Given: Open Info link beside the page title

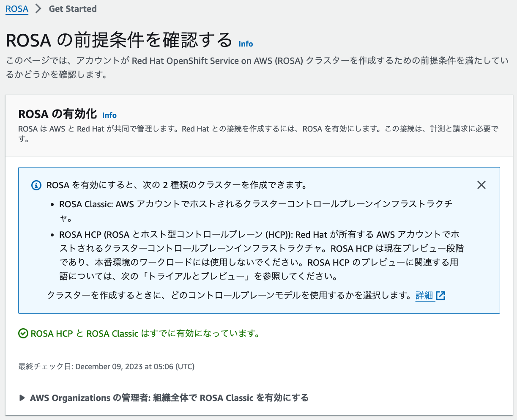Looking at the screenshot, I should [x=246, y=44].
